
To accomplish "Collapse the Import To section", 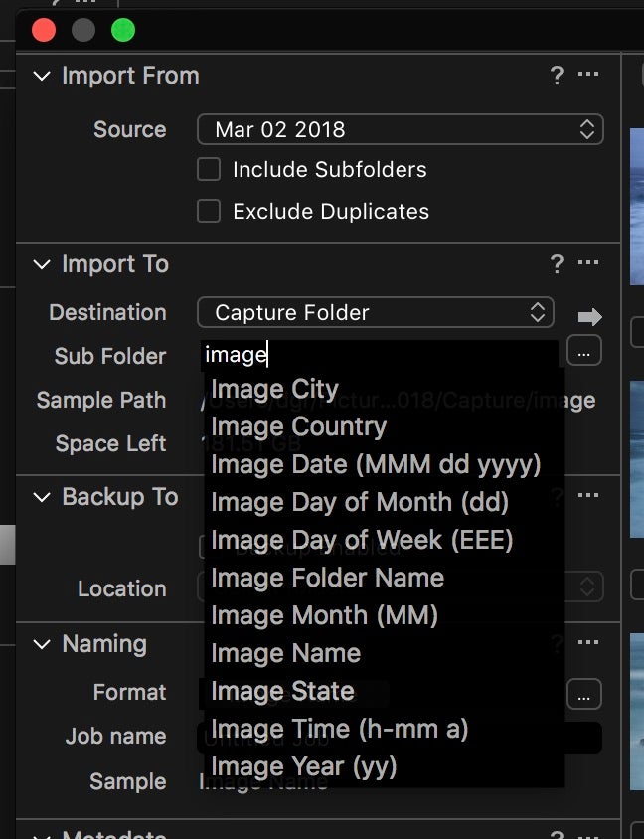I will point(42,264).
